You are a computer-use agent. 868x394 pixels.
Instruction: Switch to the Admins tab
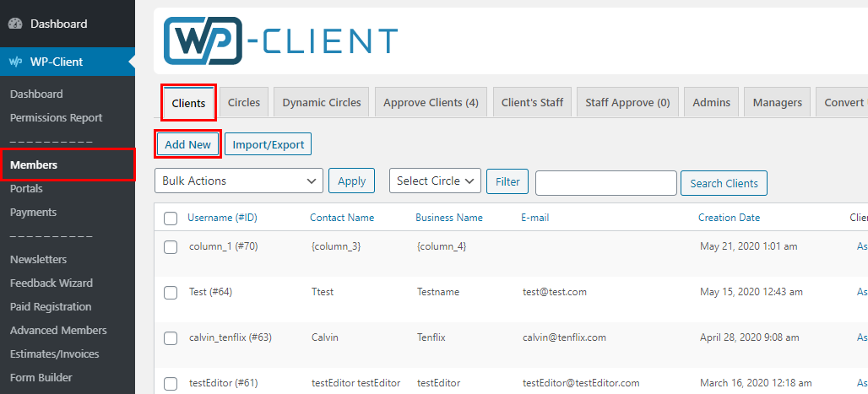tap(711, 102)
